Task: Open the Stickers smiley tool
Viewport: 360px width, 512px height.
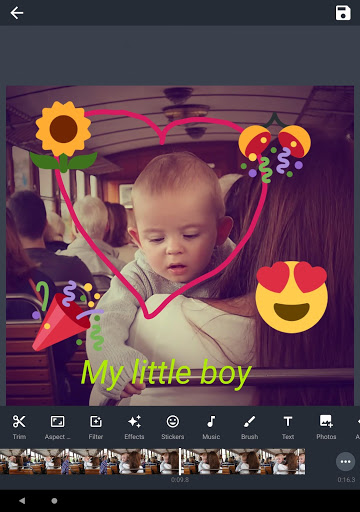Action: [173, 427]
